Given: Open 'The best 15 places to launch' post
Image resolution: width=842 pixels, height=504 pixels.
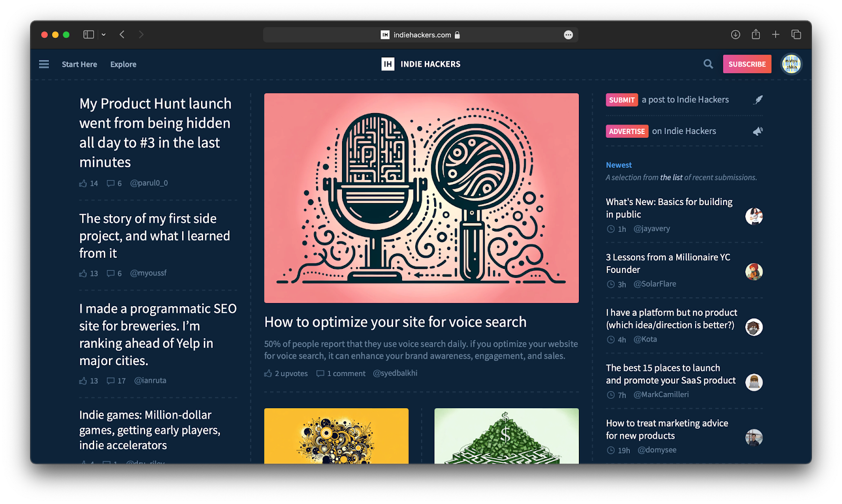Looking at the screenshot, I should tap(670, 374).
